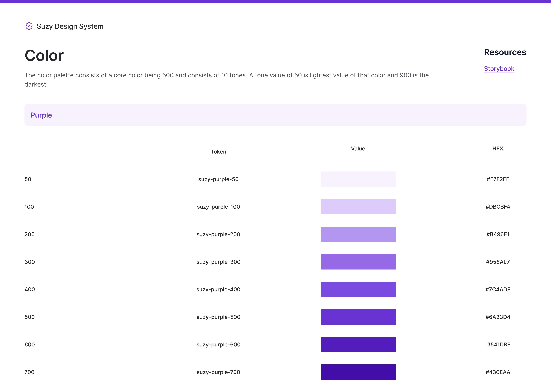Image resolution: width=551 pixels, height=392 pixels.
Task: Click tone label 500 at row start
Action: coord(29,317)
